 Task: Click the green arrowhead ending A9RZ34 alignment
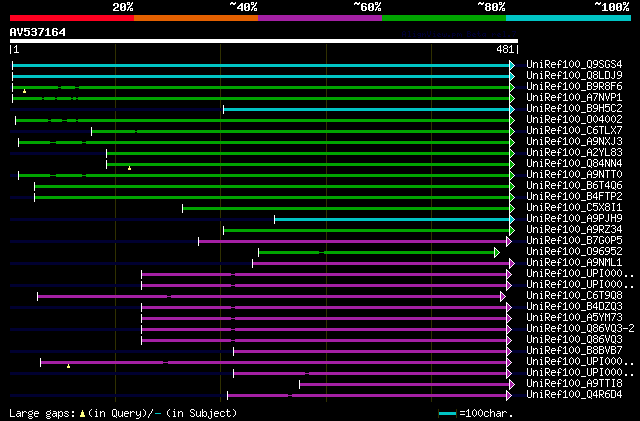click(x=512, y=231)
